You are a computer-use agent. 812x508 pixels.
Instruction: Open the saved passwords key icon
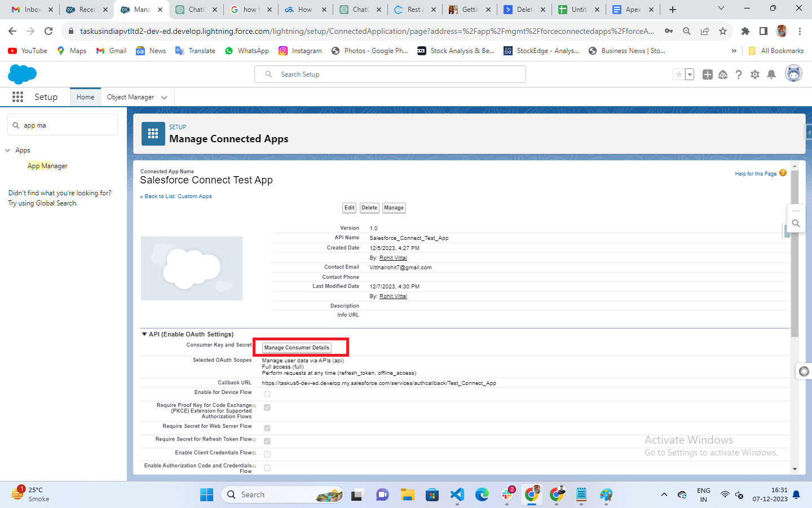(669, 31)
